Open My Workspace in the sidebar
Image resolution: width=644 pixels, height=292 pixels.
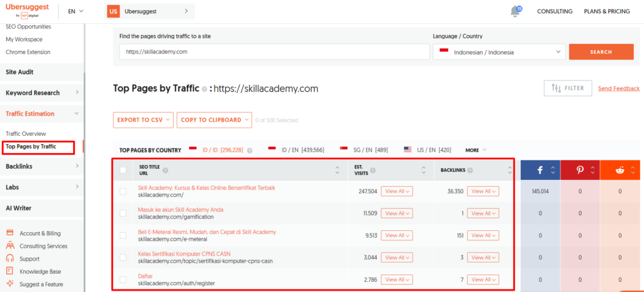click(24, 40)
